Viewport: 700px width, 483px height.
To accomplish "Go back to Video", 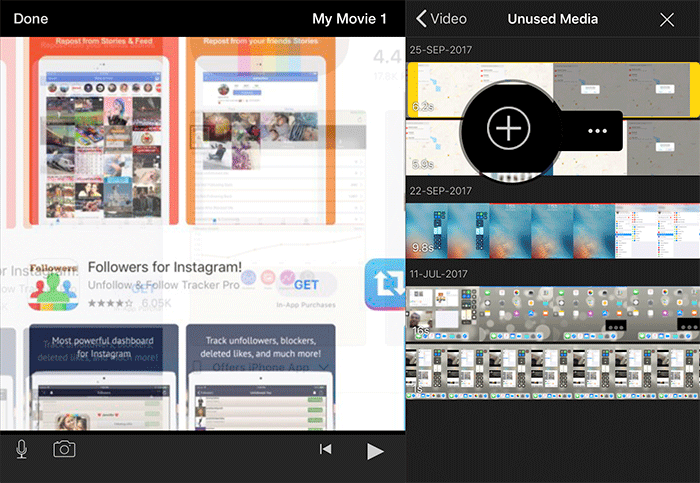I will pos(441,19).
